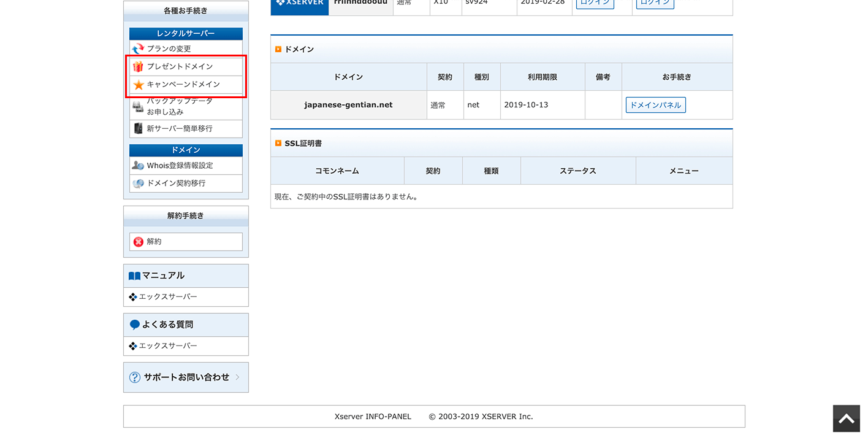Click the japanese-gentian.net domain name
This screenshot has height=440, width=868.
[x=348, y=105]
